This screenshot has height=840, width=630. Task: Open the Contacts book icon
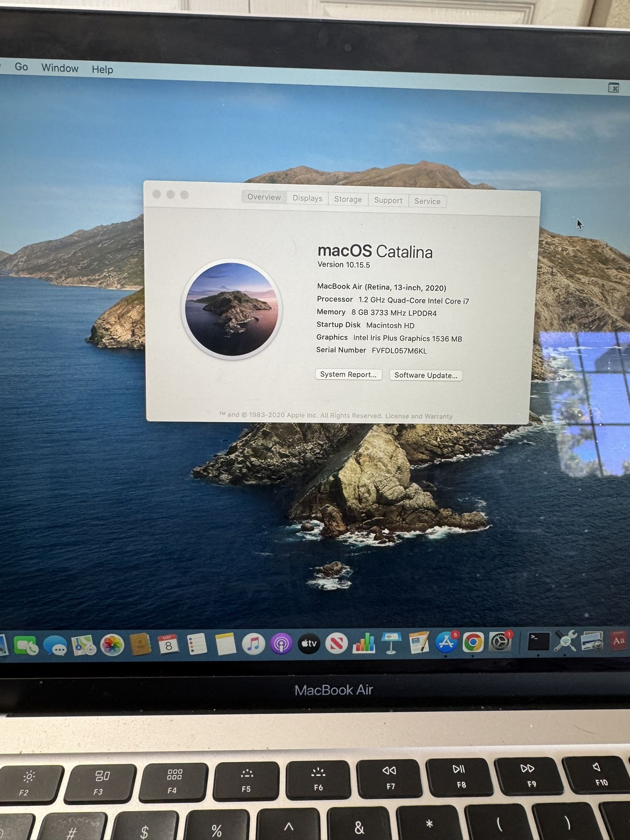(140, 645)
